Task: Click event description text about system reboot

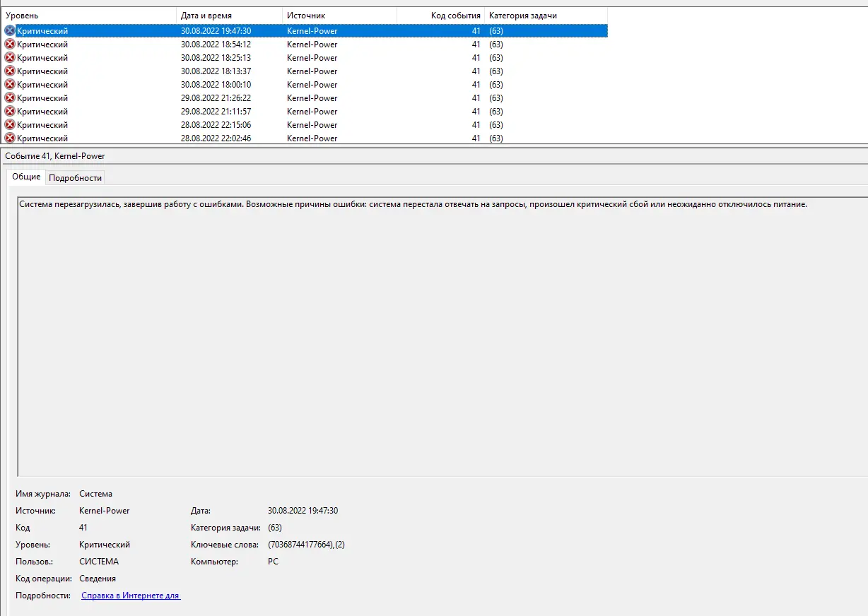Action: 413,204
